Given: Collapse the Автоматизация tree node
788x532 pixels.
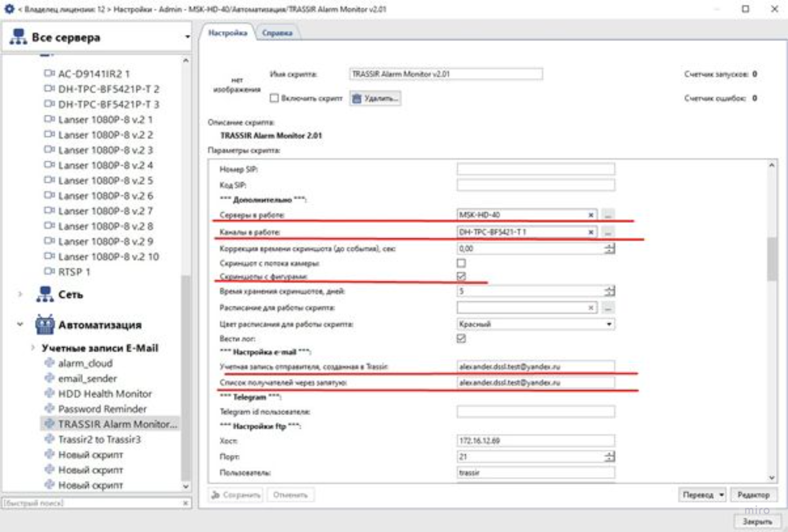Looking at the screenshot, I should 20,324.
